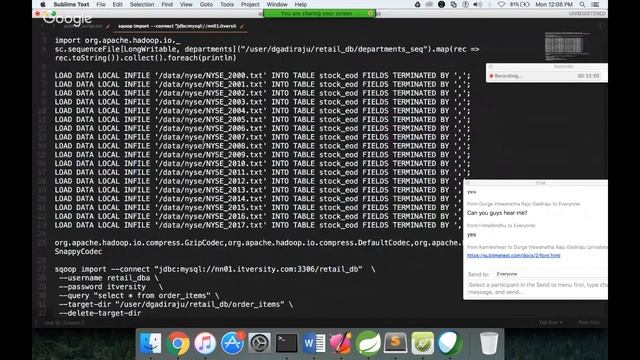This screenshot has width=640, height=360.
Task: Open the App Store from the Dock
Action: point(232,343)
